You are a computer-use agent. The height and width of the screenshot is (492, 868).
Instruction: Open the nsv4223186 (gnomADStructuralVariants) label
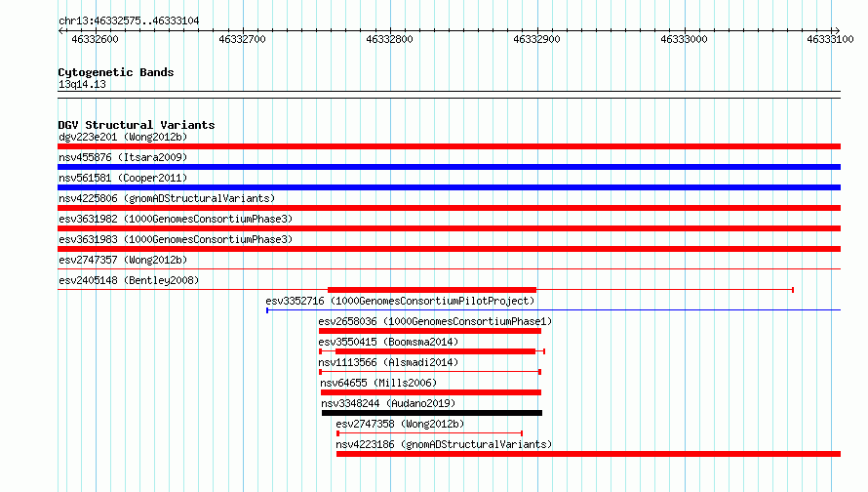coord(444,444)
